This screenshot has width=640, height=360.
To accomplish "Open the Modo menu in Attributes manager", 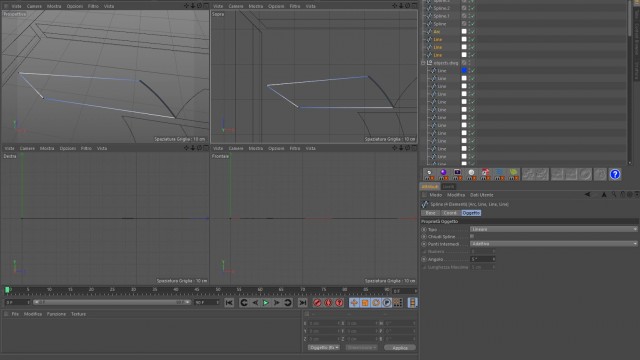I will coord(436,195).
